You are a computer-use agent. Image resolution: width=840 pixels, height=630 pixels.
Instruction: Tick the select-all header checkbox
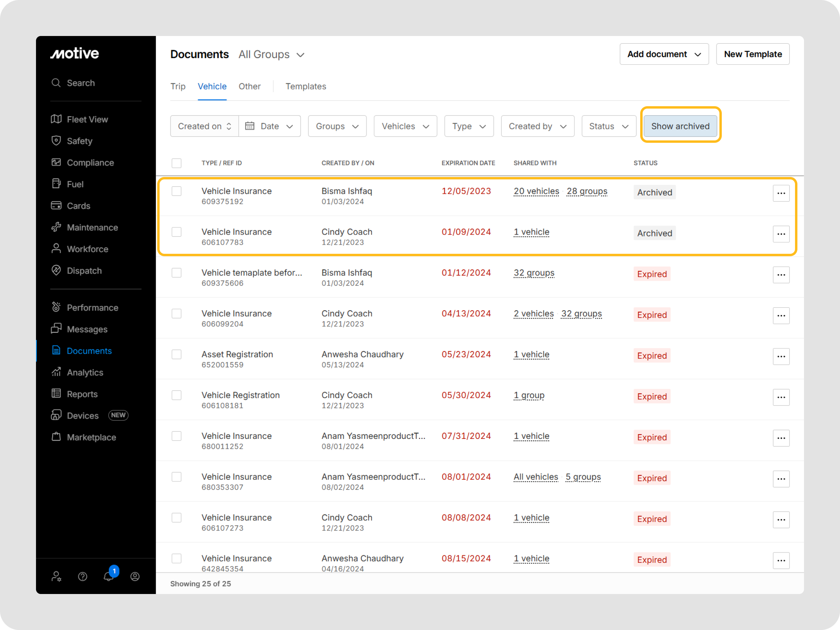[x=177, y=163]
